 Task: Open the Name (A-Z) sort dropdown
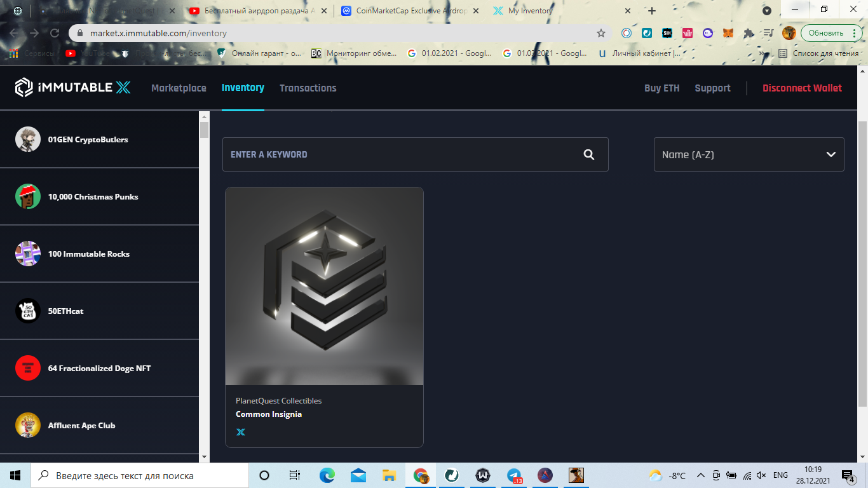click(x=749, y=154)
